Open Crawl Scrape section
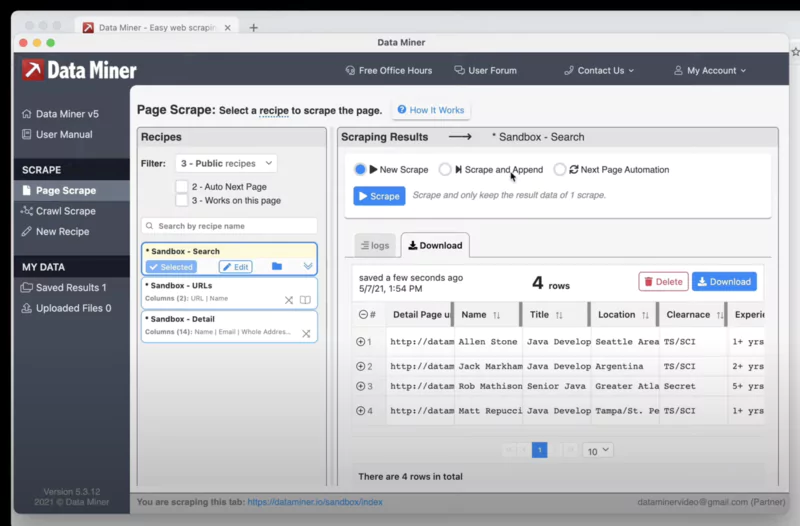Image resolution: width=800 pixels, height=526 pixels. pos(58,211)
